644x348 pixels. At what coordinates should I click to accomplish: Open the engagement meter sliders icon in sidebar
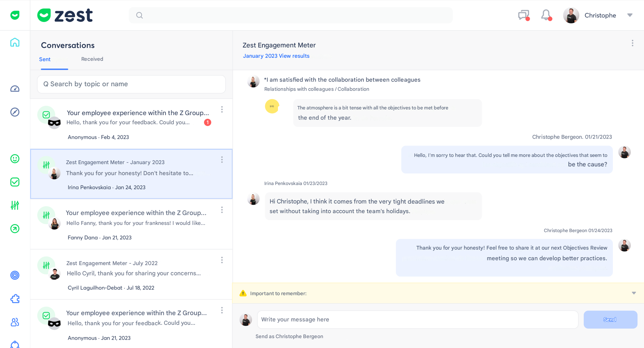click(15, 206)
